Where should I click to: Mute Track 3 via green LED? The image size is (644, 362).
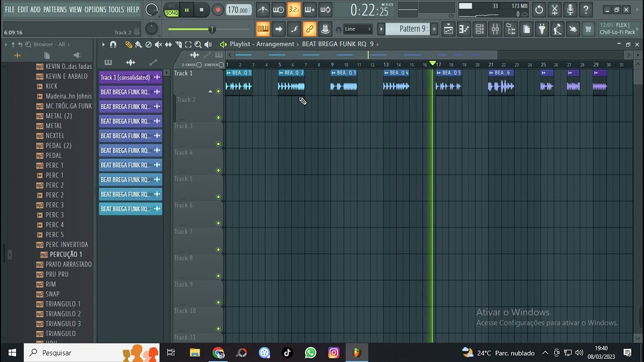(218, 144)
